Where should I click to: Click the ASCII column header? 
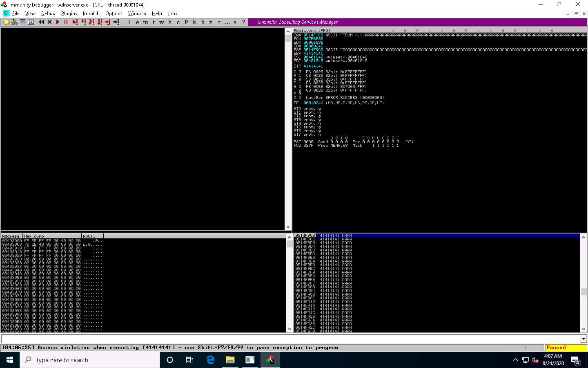click(x=93, y=236)
